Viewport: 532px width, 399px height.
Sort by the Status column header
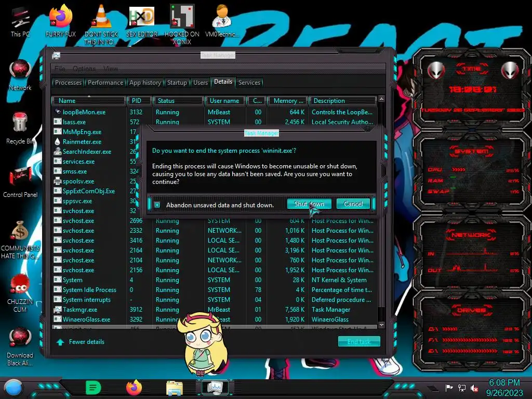coord(178,101)
